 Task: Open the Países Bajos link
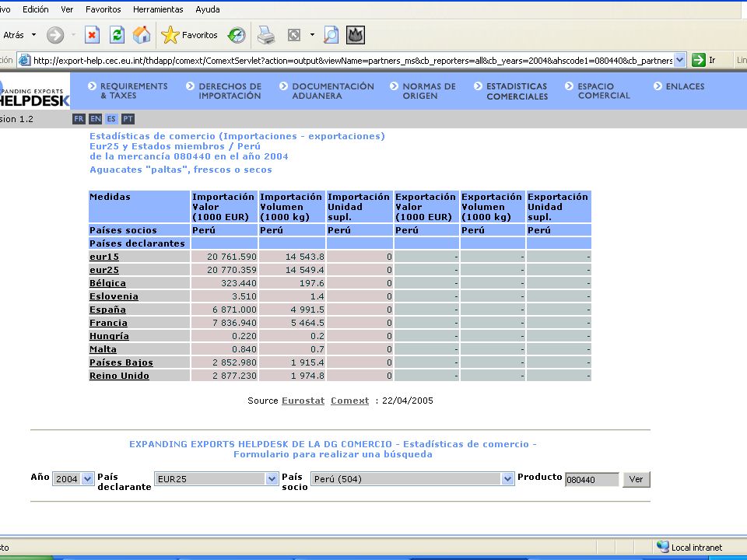121,362
